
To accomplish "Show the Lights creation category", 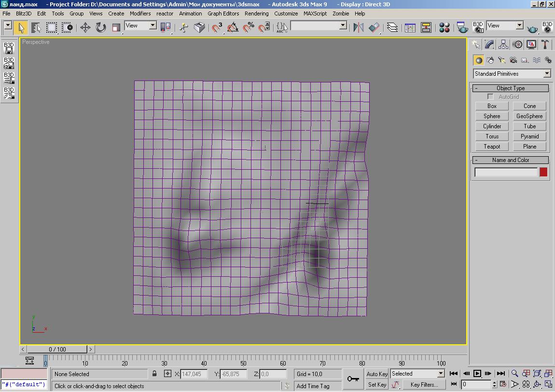I will 502,60.
